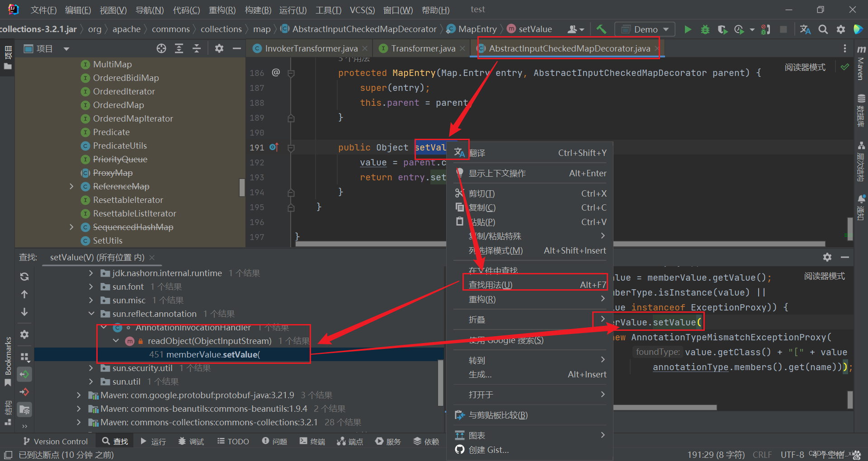Toggle the highlighted green arrows filter in Find
The height and width of the screenshot is (461, 868).
coord(24,374)
